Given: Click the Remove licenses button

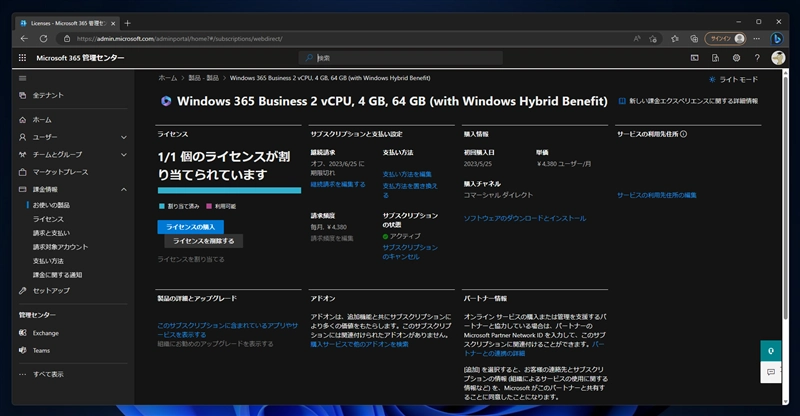Looking at the screenshot, I should click(204, 241).
